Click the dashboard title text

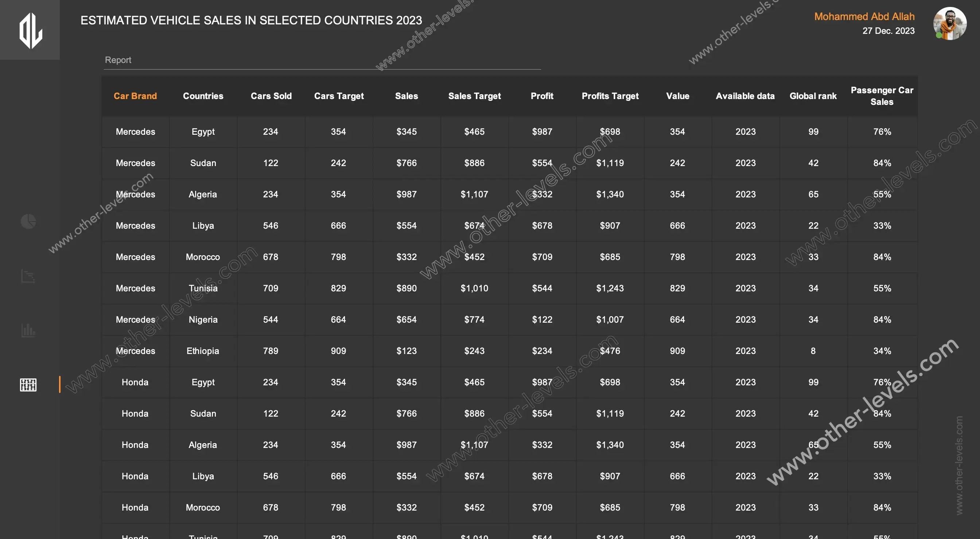click(x=251, y=20)
